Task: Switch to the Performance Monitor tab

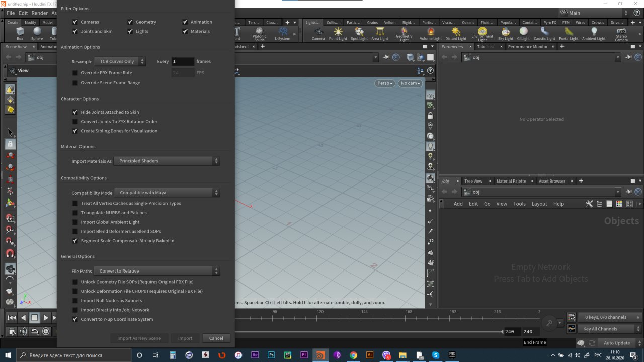Action: click(x=528, y=47)
